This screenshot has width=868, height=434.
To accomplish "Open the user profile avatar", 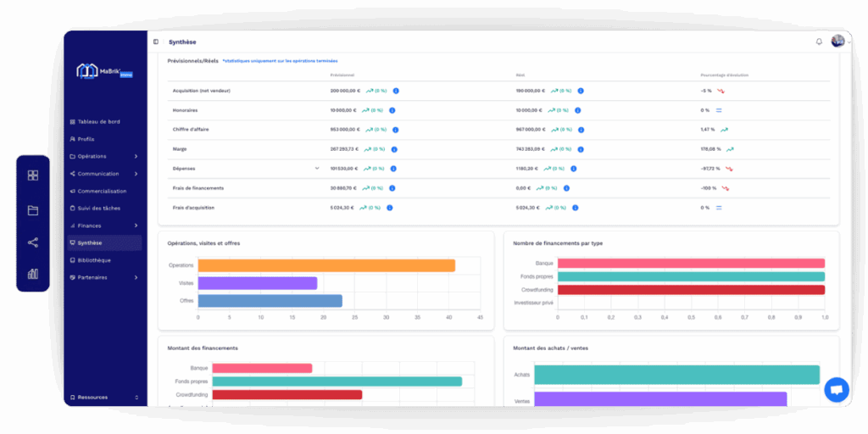I will click(837, 42).
